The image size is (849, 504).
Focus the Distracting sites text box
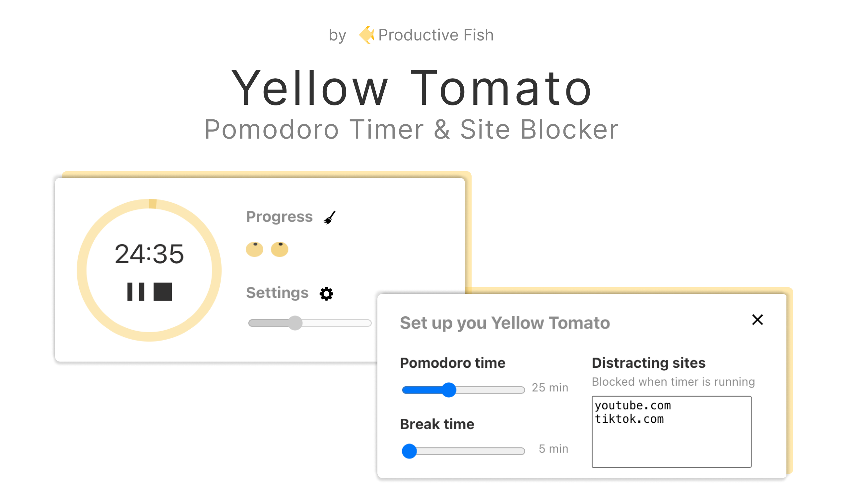click(671, 432)
